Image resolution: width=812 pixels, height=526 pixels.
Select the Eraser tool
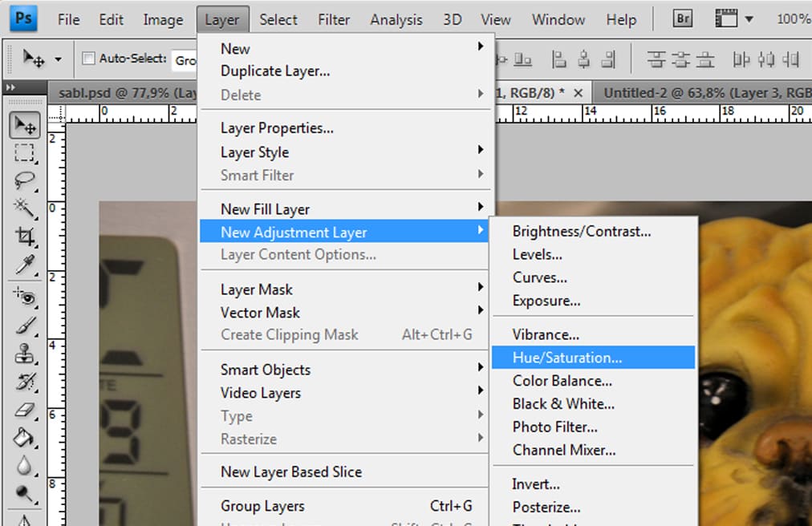[25, 411]
